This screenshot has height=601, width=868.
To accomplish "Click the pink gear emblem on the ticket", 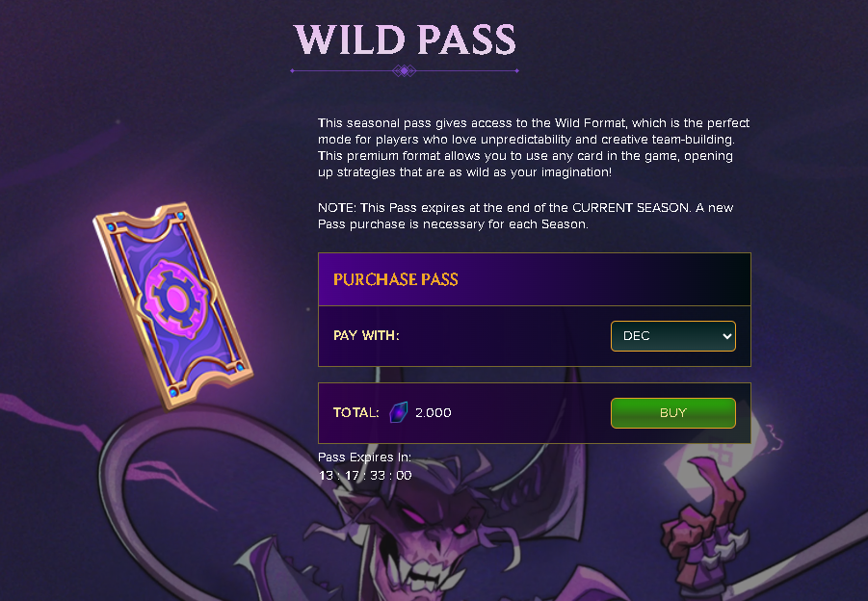I will coord(176,299).
